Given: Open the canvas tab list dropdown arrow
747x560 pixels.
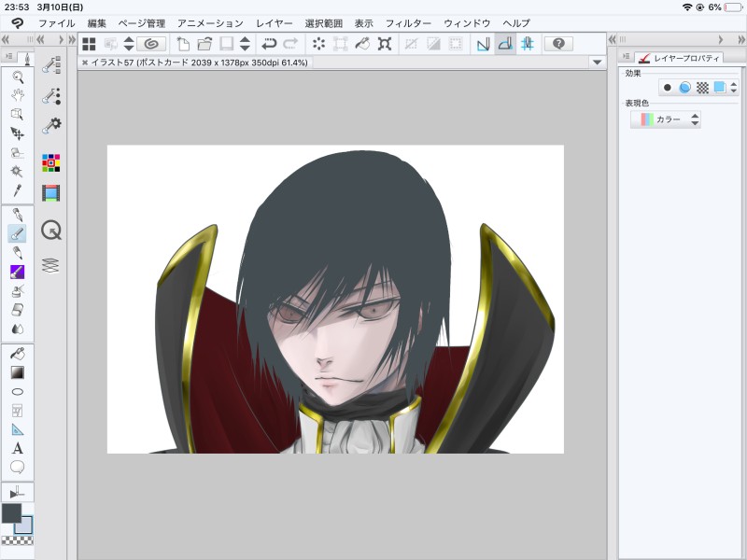Looking at the screenshot, I should (x=597, y=63).
